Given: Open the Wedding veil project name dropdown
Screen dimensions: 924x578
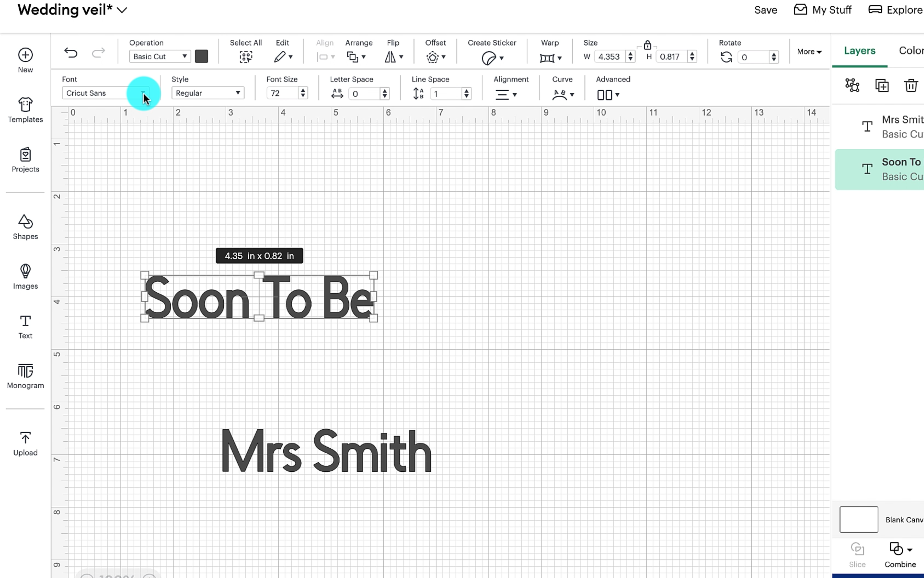Looking at the screenshot, I should coord(122,10).
